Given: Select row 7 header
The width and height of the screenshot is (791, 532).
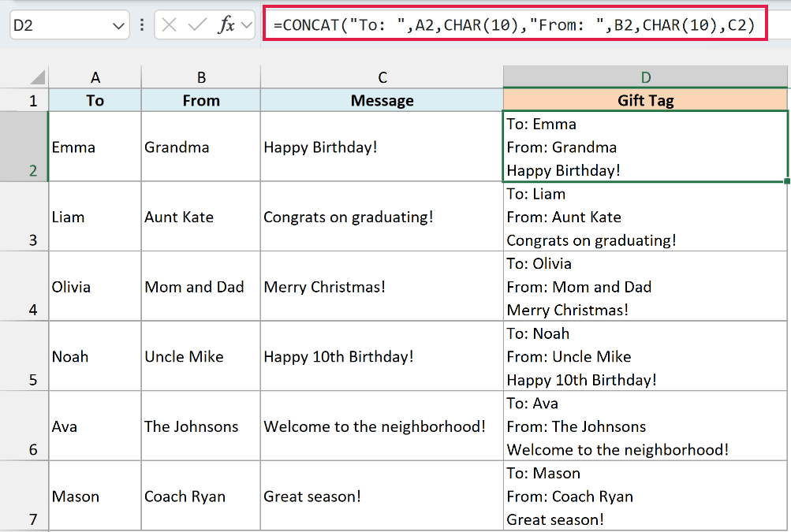Looking at the screenshot, I should click(24, 496).
